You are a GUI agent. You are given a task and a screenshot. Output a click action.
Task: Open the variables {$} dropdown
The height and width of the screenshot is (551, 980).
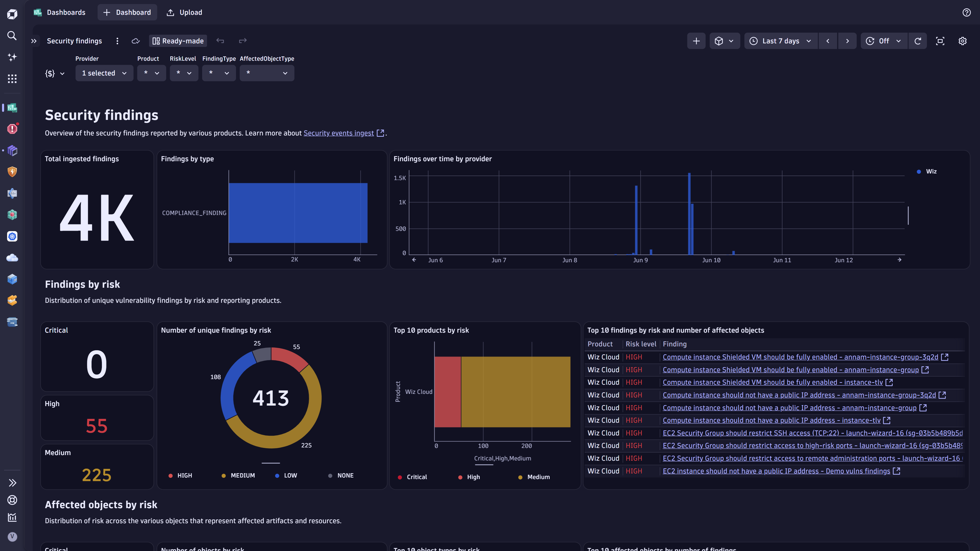click(55, 73)
